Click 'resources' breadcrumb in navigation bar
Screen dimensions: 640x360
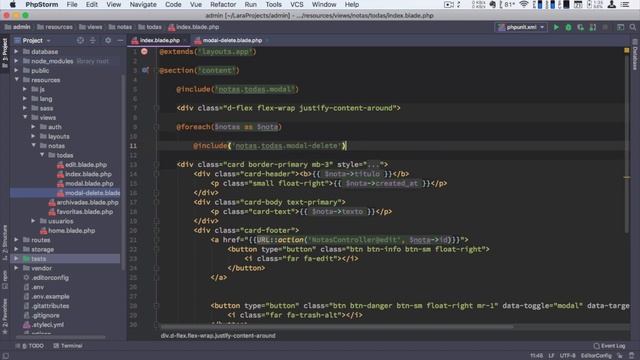pyautogui.click(x=55, y=27)
